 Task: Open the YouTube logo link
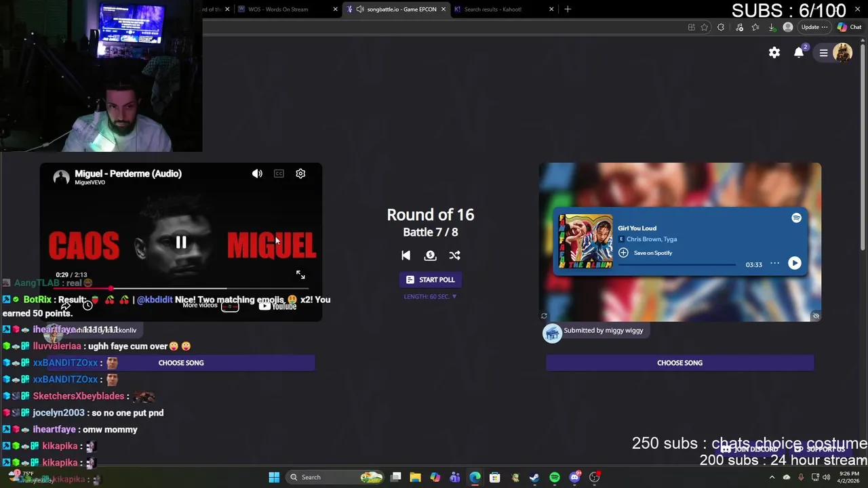[277, 306]
